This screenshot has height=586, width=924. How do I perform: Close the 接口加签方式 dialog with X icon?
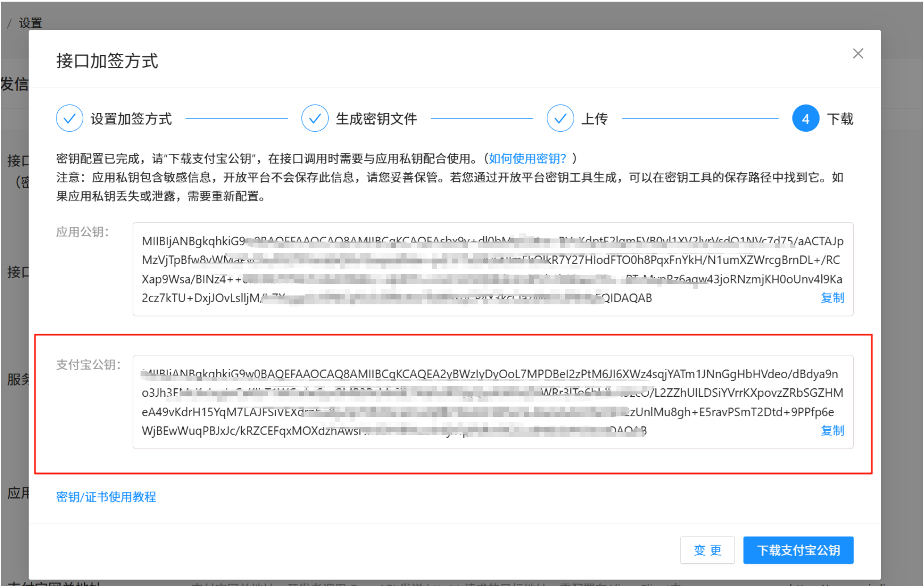click(858, 53)
